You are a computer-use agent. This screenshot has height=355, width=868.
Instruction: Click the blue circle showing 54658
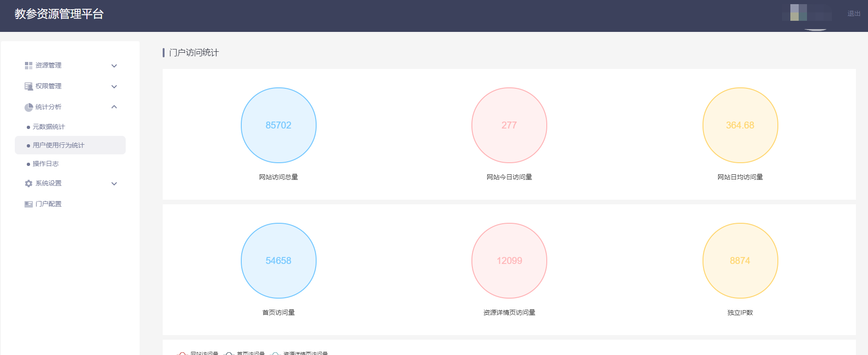pos(279,261)
